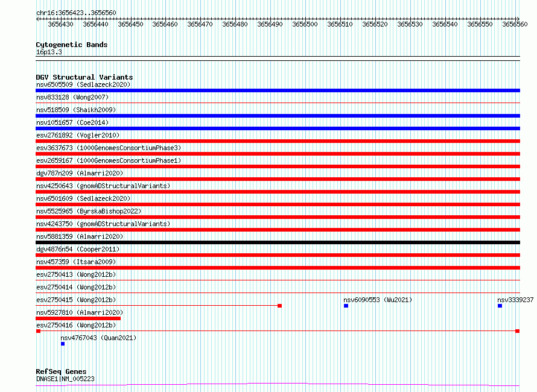Open the nsv4250643 (gnomADStructuralVariants) label

pos(103,186)
